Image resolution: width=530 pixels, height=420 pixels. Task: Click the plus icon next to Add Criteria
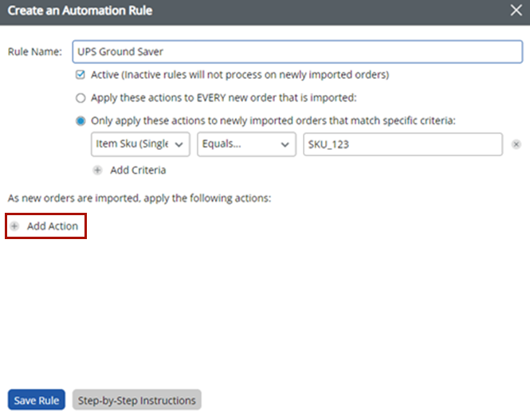[98, 170]
